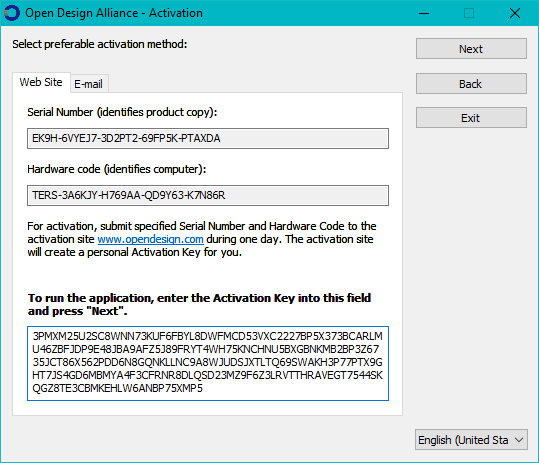Switch to the E-mail tab

click(89, 84)
